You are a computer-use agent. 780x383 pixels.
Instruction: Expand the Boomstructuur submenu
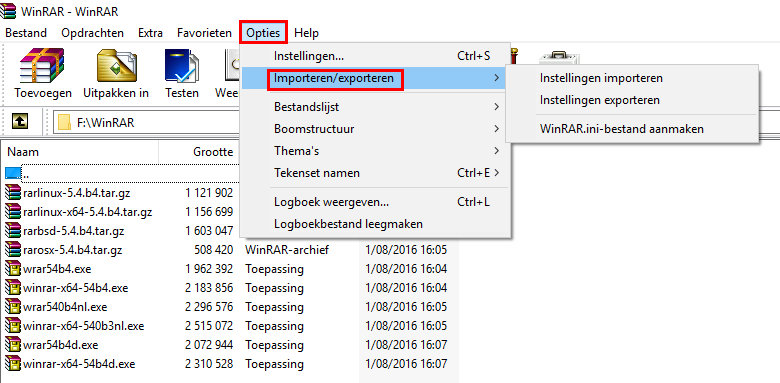(x=376, y=129)
